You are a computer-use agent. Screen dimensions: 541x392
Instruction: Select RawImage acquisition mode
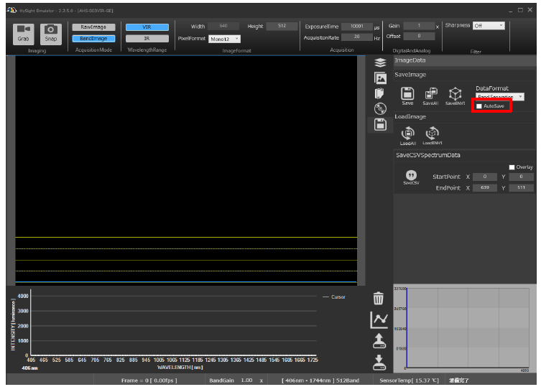pyautogui.click(x=93, y=27)
